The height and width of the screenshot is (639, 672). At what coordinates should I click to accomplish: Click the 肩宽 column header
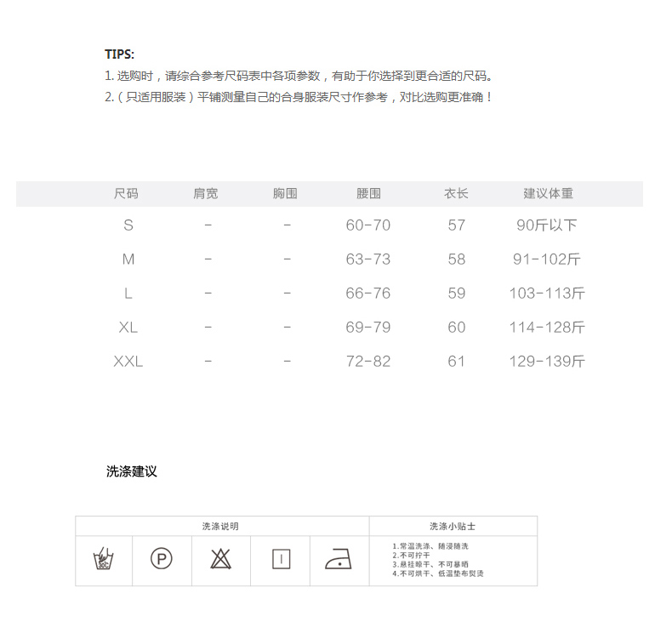(x=206, y=194)
